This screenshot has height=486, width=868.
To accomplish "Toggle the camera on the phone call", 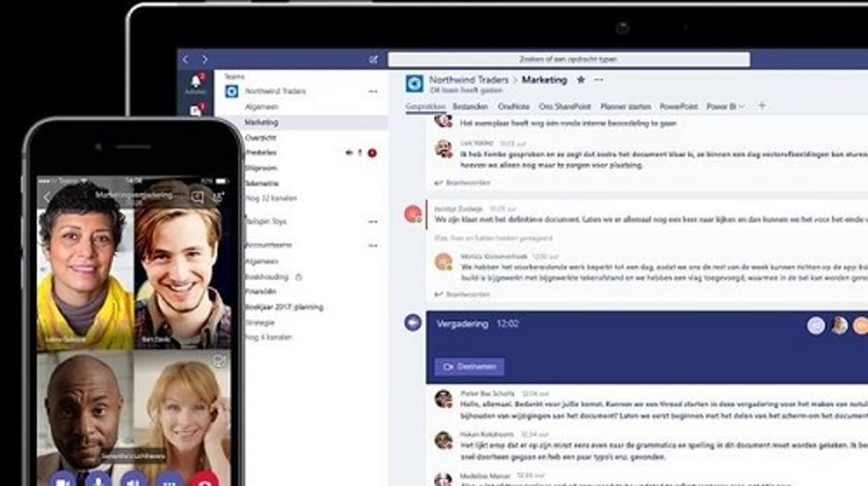I will pyautogui.click(x=63, y=478).
